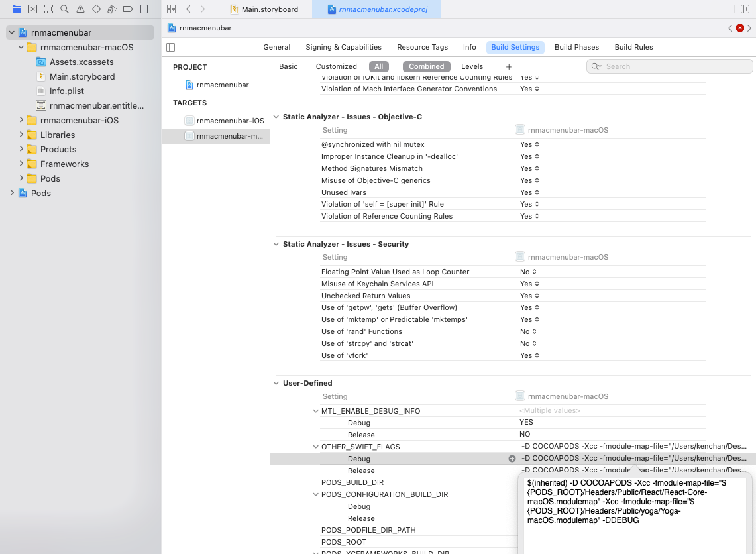Image resolution: width=756 pixels, height=554 pixels.
Task: Open the Build Rules tab
Action: tap(633, 47)
